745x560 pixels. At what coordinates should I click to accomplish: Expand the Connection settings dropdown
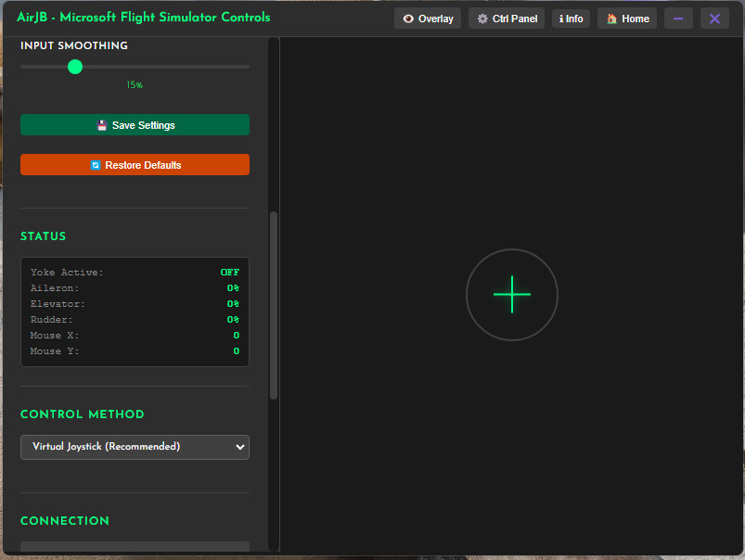point(135,549)
